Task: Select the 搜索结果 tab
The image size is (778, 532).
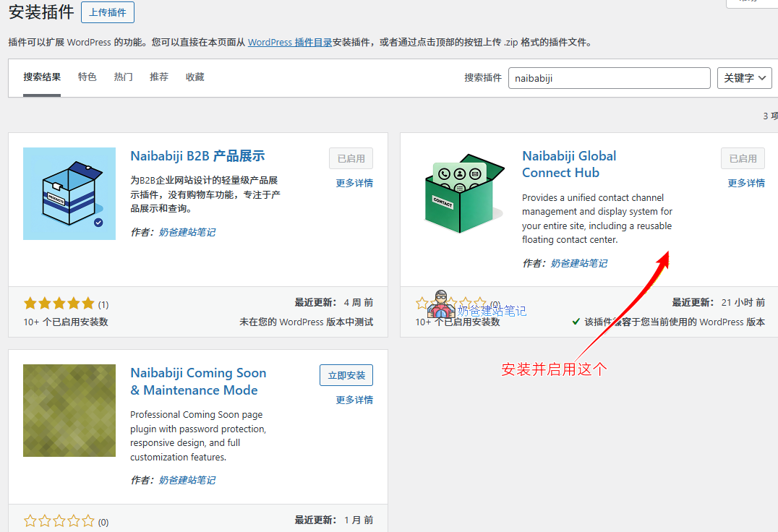Action: click(41, 76)
